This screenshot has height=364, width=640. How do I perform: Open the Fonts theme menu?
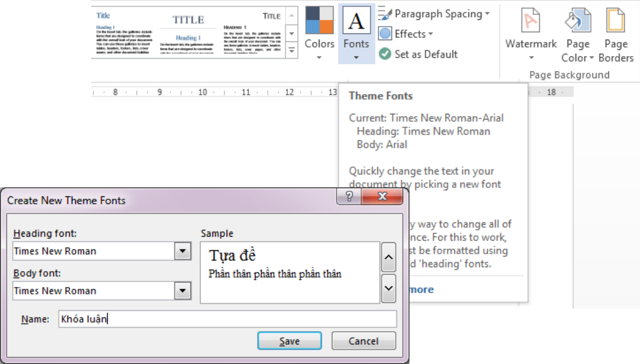pos(356,33)
